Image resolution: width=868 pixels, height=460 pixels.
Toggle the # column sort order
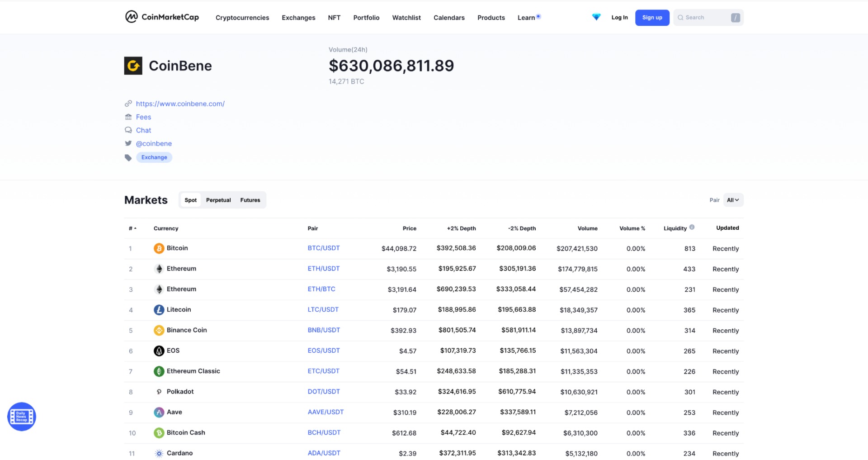tap(132, 228)
